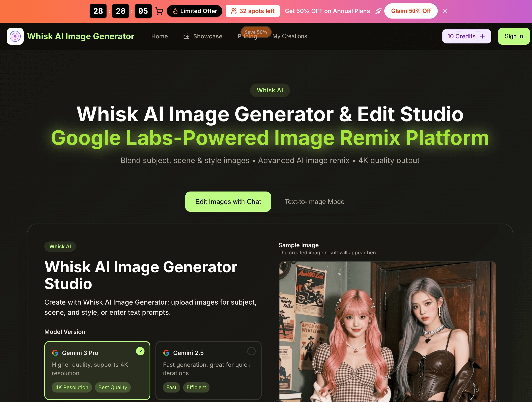
Task: Click the Whisk AI badge in the studio panel
Action: (x=60, y=246)
